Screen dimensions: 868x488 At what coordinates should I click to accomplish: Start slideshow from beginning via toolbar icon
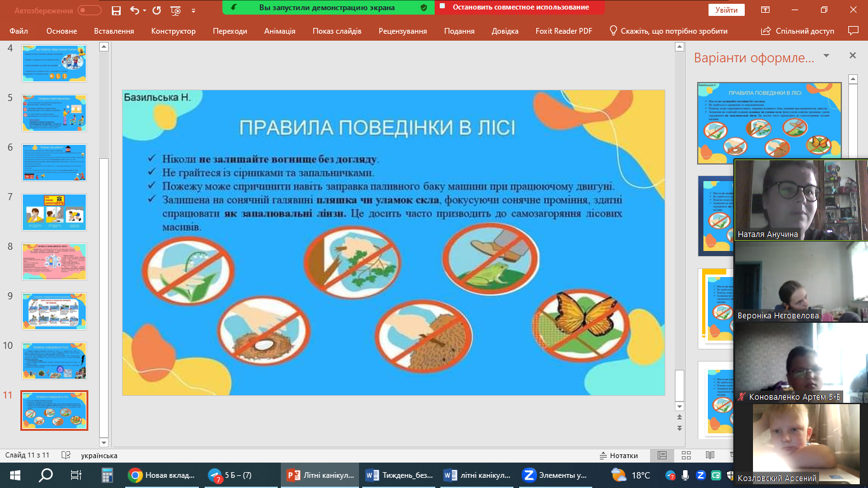(x=176, y=10)
